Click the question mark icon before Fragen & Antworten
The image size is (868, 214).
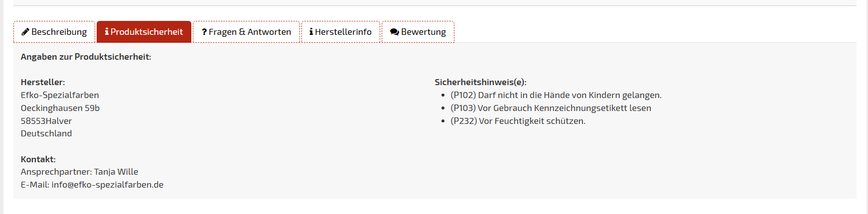tap(204, 32)
